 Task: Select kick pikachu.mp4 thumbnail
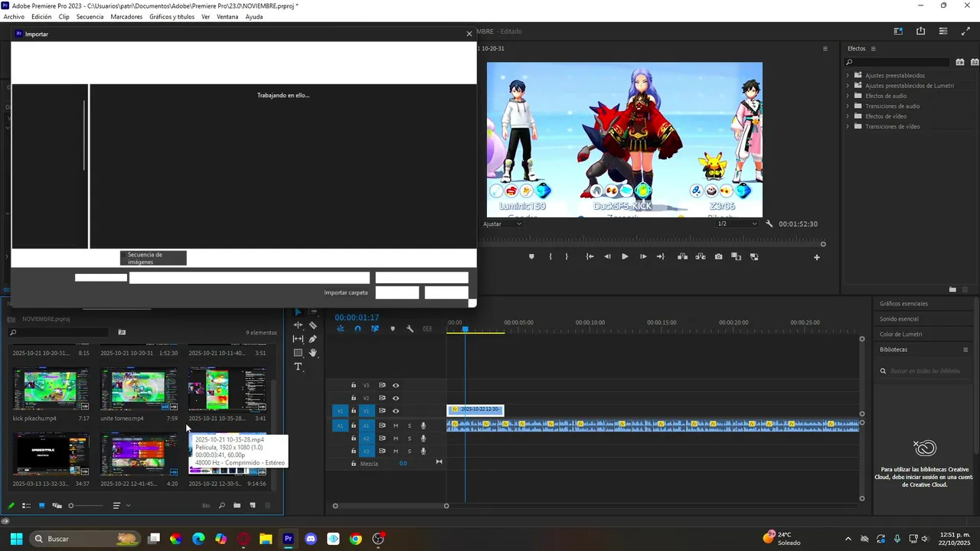(x=51, y=390)
